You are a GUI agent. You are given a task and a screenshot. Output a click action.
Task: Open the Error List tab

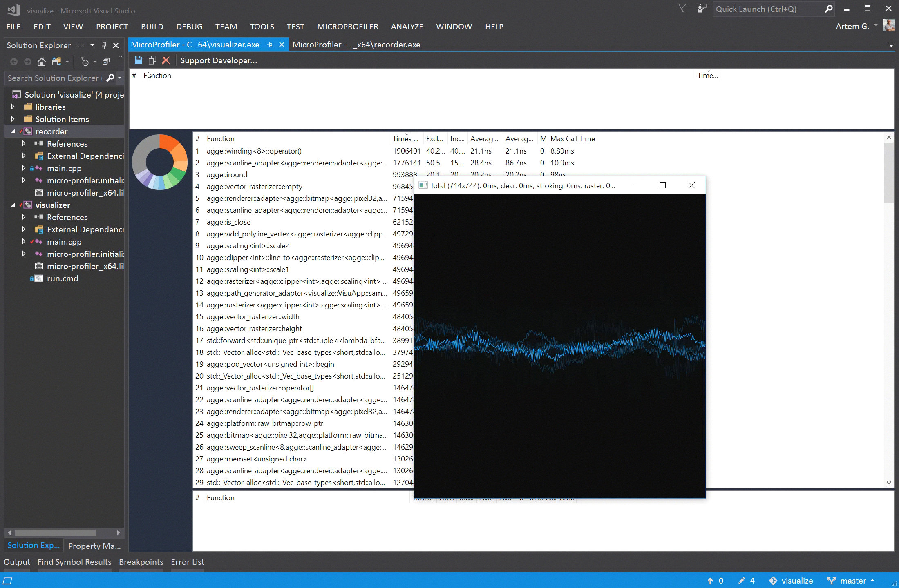coord(188,562)
